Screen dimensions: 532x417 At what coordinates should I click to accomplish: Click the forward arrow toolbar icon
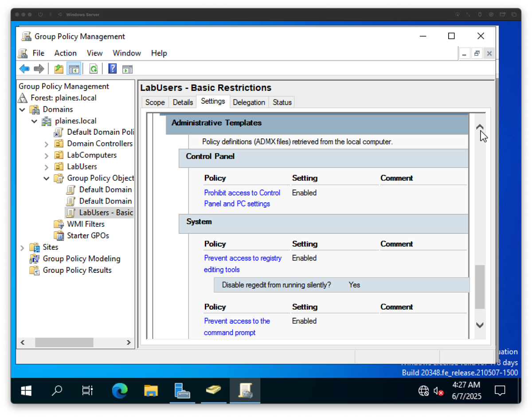point(39,69)
